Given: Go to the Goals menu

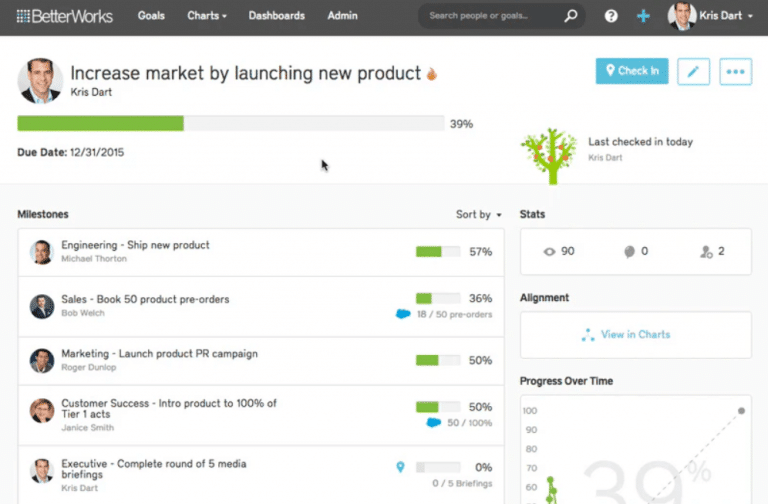Looking at the screenshot, I should pyautogui.click(x=151, y=16).
